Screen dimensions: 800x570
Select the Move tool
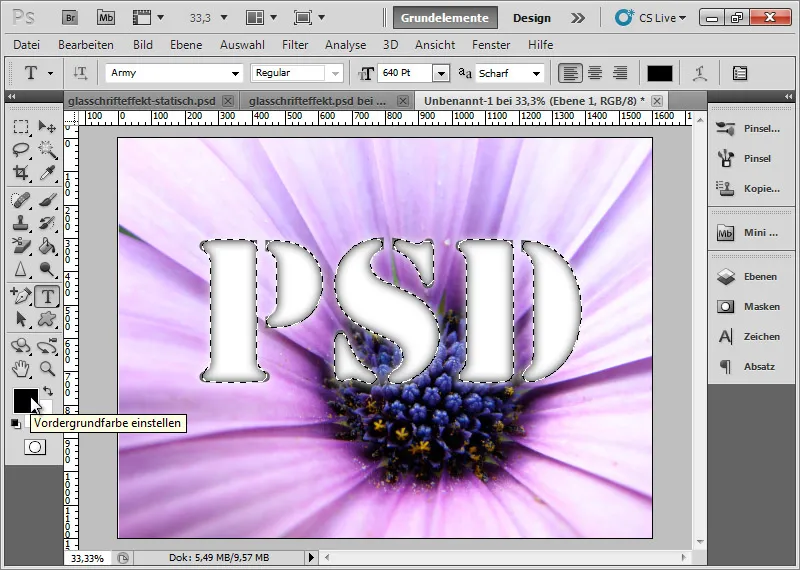[47, 126]
